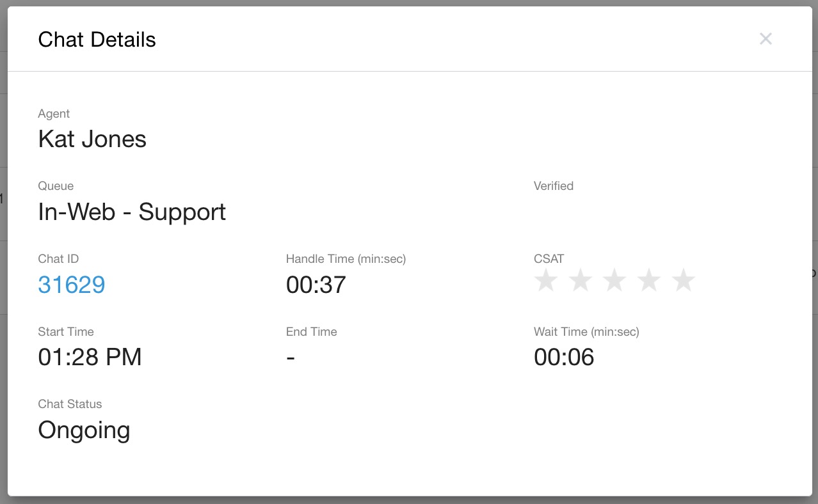Image resolution: width=818 pixels, height=504 pixels.
Task: Select the second CSAT star
Action: pyautogui.click(x=581, y=280)
